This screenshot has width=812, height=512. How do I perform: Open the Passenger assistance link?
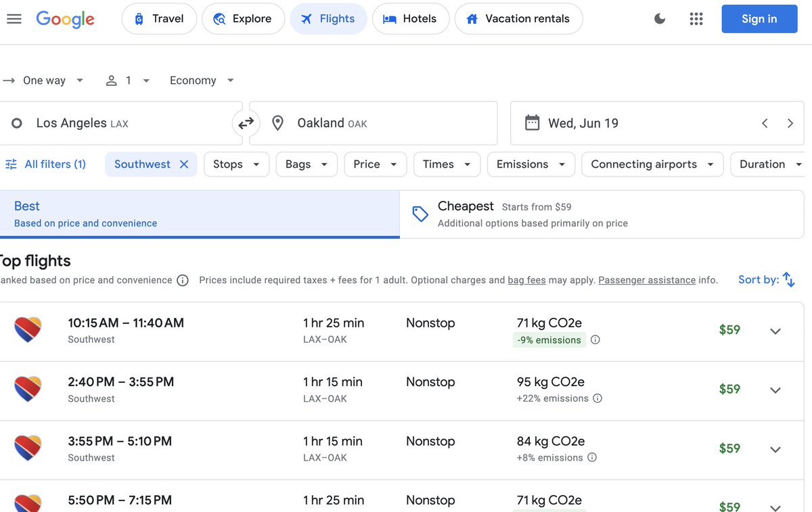(647, 280)
